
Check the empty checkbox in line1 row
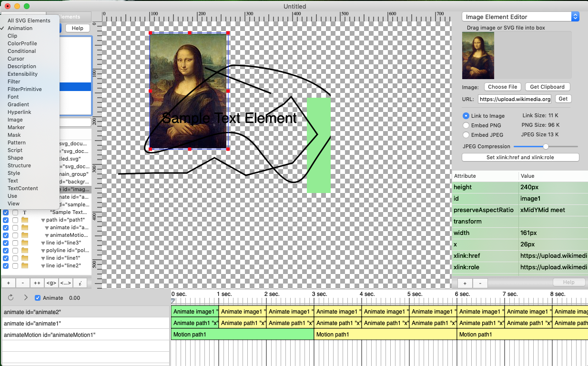15,258
